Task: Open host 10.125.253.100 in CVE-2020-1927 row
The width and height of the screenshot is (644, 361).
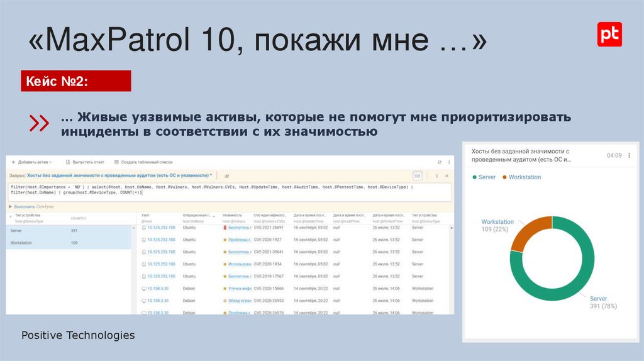Action: [161, 240]
